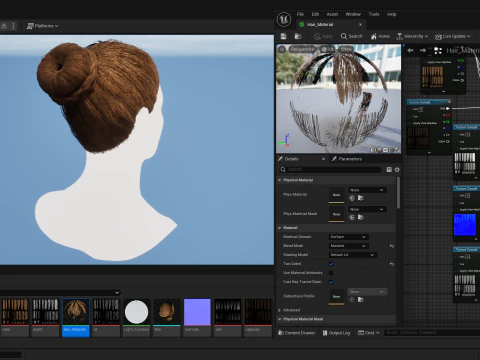Click the Lit view mode button
Image resolution: width=480 pixels, height=360 pixels.
tap(327, 49)
